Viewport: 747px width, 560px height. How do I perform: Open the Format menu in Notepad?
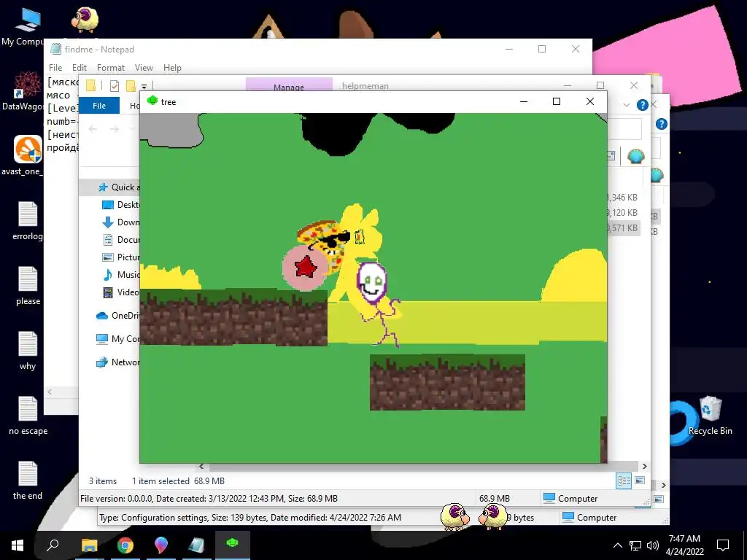coord(111,68)
